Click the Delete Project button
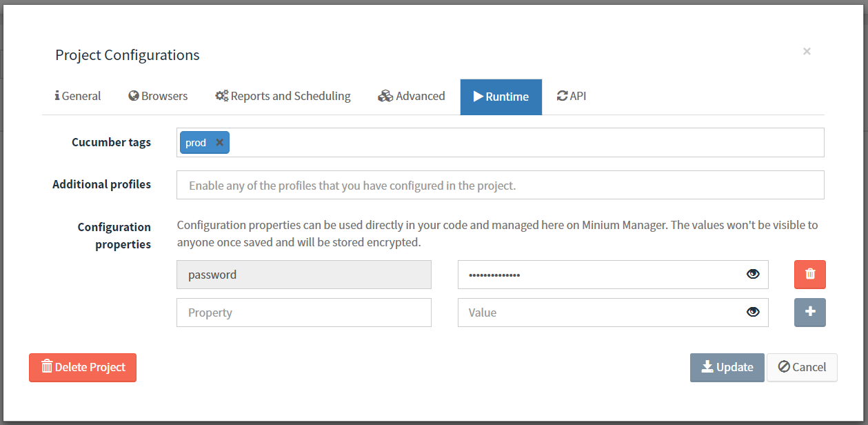868x425 pixels. click(83, 368)
